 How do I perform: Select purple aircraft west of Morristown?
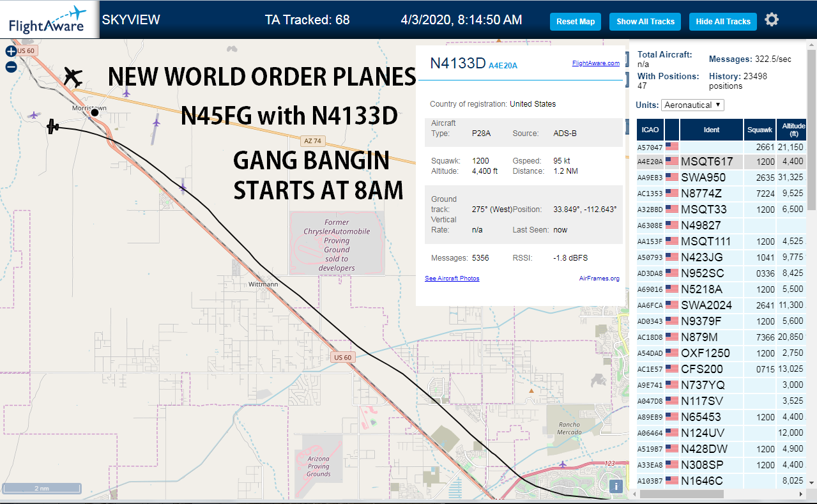(34, 115)
